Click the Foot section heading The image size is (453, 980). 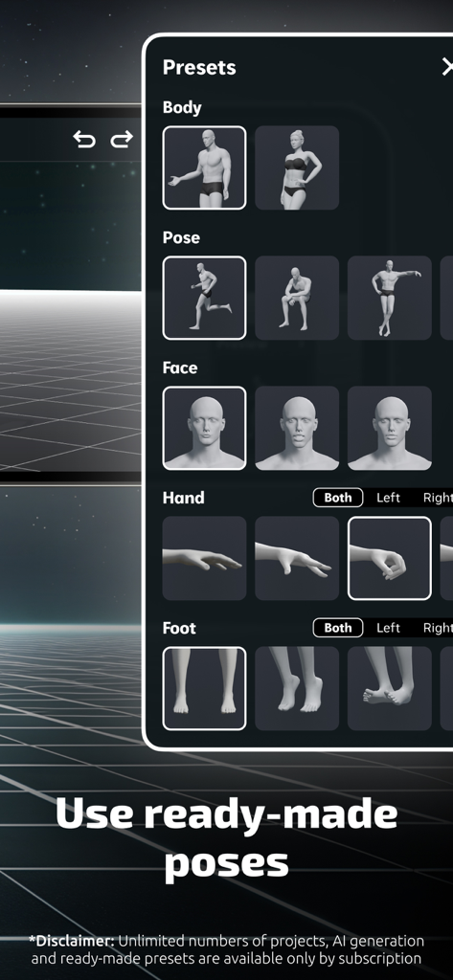tap(180, 628)
